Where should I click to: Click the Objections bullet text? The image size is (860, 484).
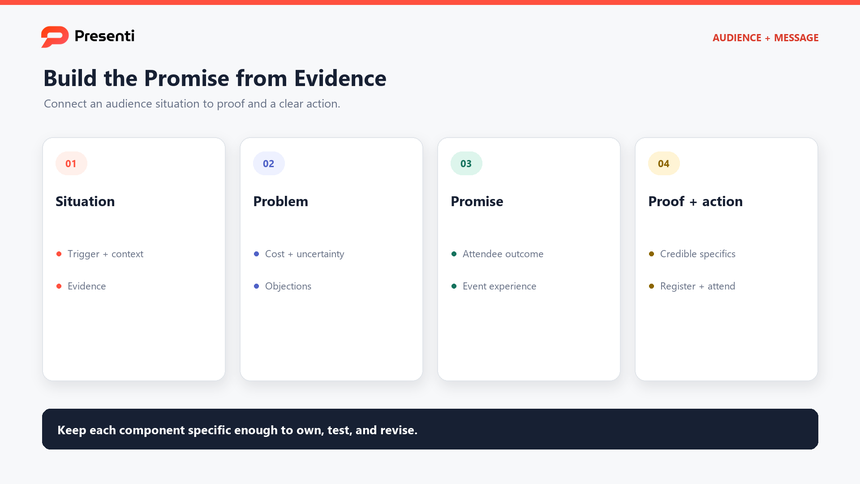pyautogui.click(x=288, y=286)
